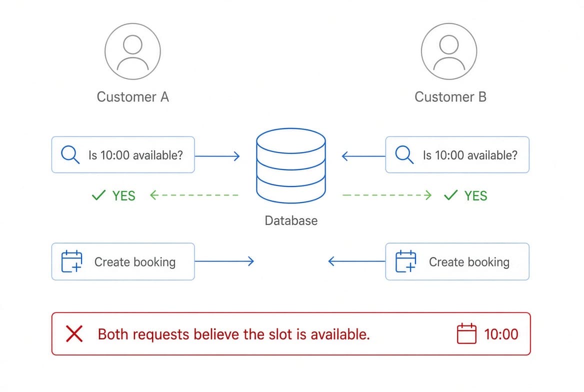The width and height of the screenshot is (584, 392).
Task: Click the red X error icon
Action: 74,333
